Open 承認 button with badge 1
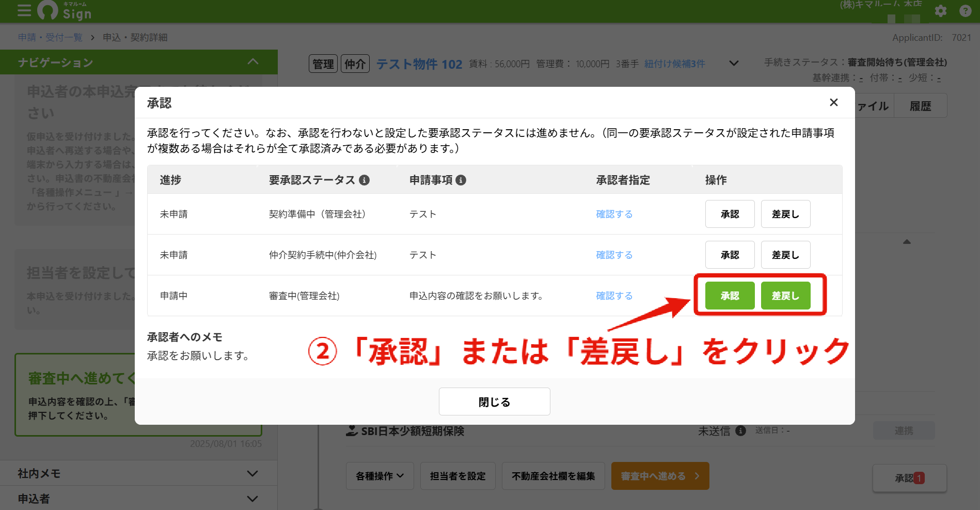Screen dimensions: 980x510 tap(909, 478)
